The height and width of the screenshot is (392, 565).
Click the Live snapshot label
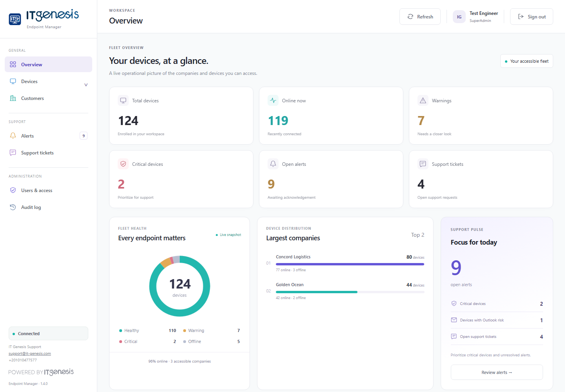pyautogui.click(x=228, y=235)
